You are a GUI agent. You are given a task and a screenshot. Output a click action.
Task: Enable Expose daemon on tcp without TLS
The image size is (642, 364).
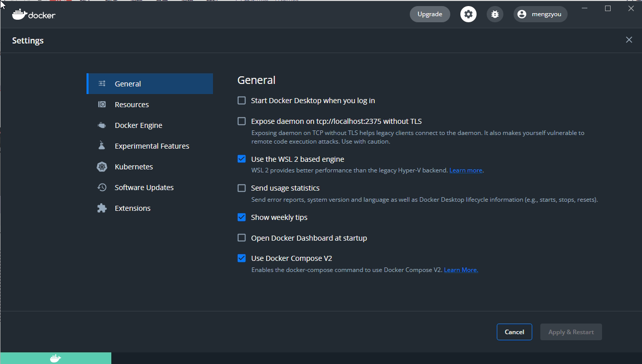(241, 121)
